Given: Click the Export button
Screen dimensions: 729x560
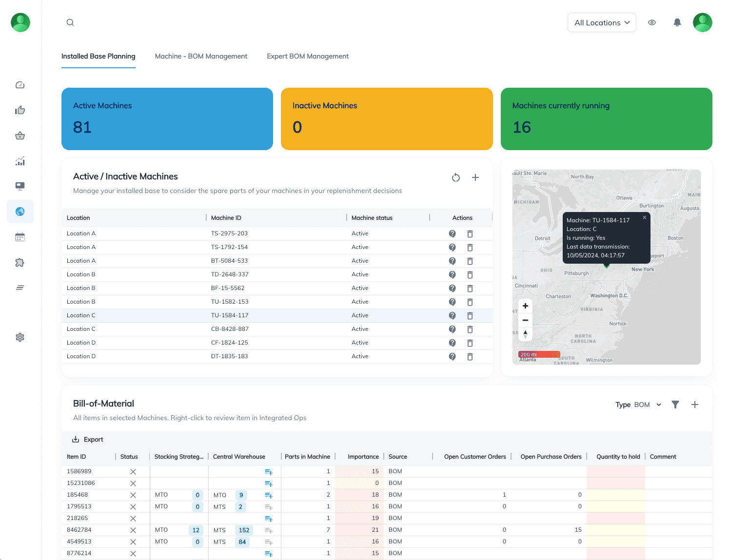Looking at the screenshot, I should tap(88, 440).
